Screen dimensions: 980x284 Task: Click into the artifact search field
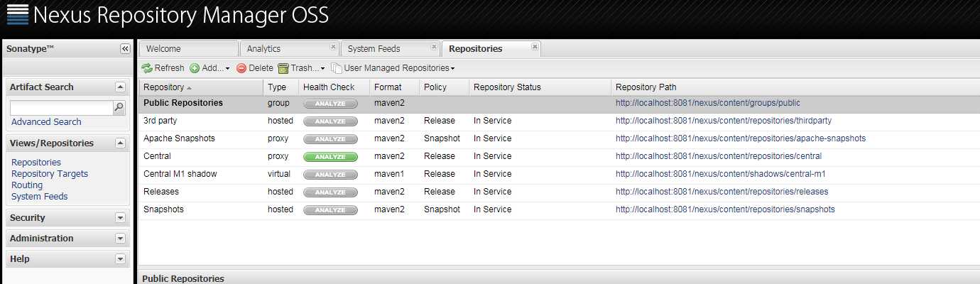tap(62, 108)
